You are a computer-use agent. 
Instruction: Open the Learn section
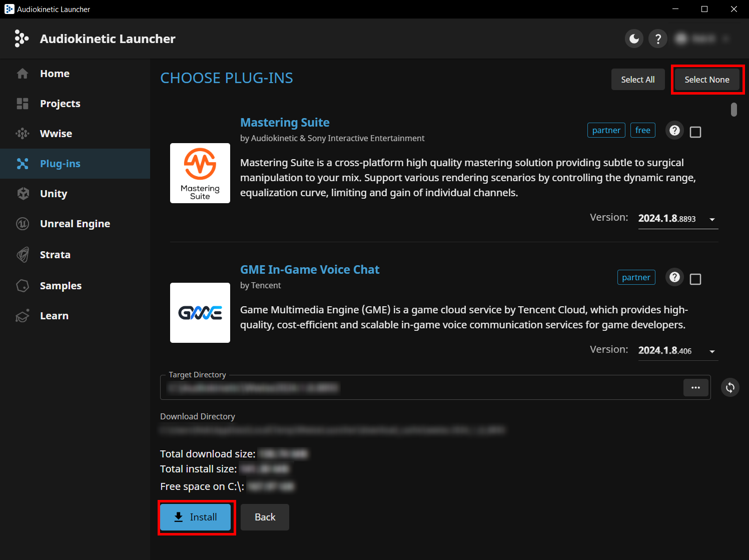[75, 316]
